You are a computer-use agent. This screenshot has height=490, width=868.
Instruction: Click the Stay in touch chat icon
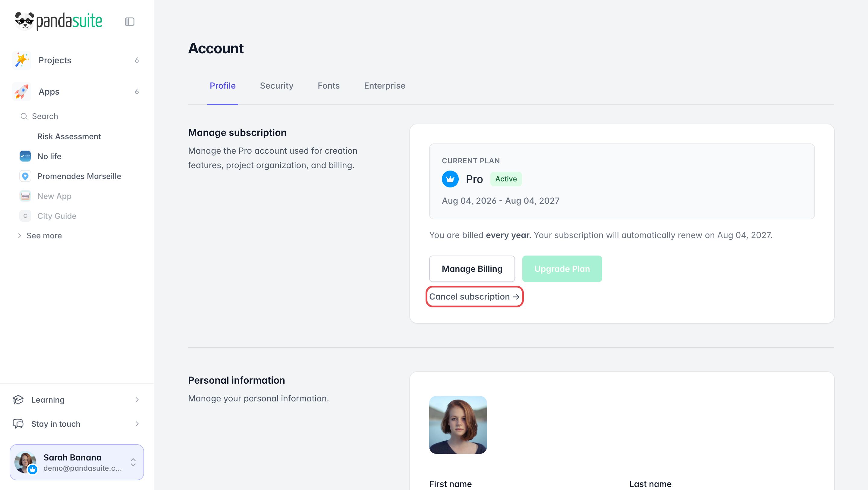18,424
